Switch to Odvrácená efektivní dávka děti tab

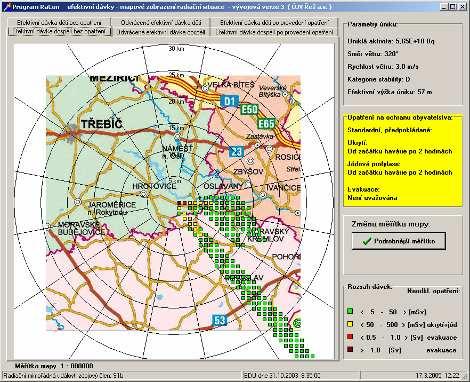(x=161, y=23)
